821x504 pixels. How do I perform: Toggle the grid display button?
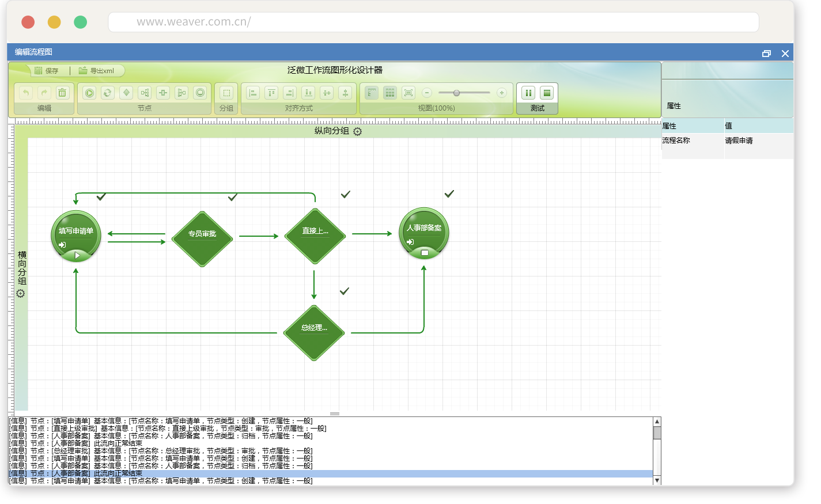[x=390, y=93]
